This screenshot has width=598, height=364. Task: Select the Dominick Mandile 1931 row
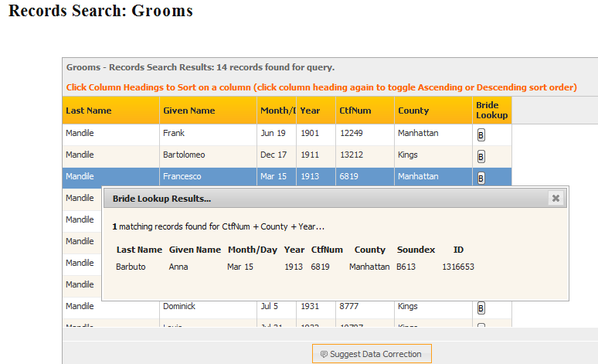[287, 307]
